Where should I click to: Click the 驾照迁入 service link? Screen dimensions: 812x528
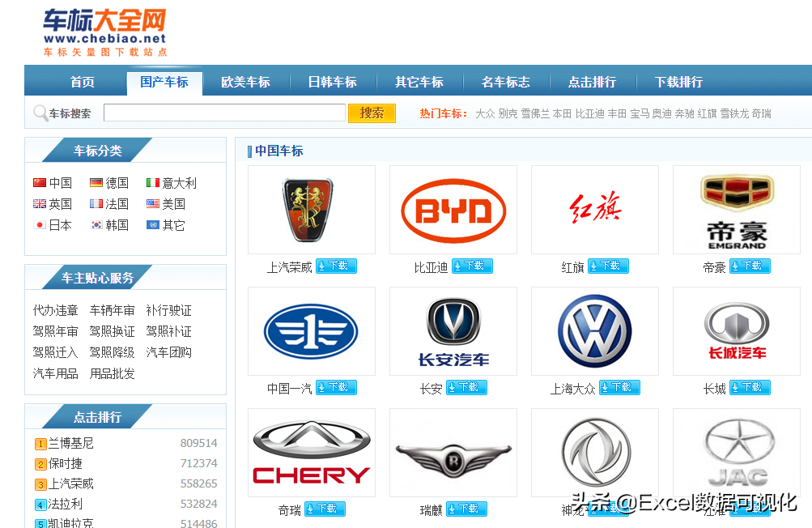click(x=55, y=353)
